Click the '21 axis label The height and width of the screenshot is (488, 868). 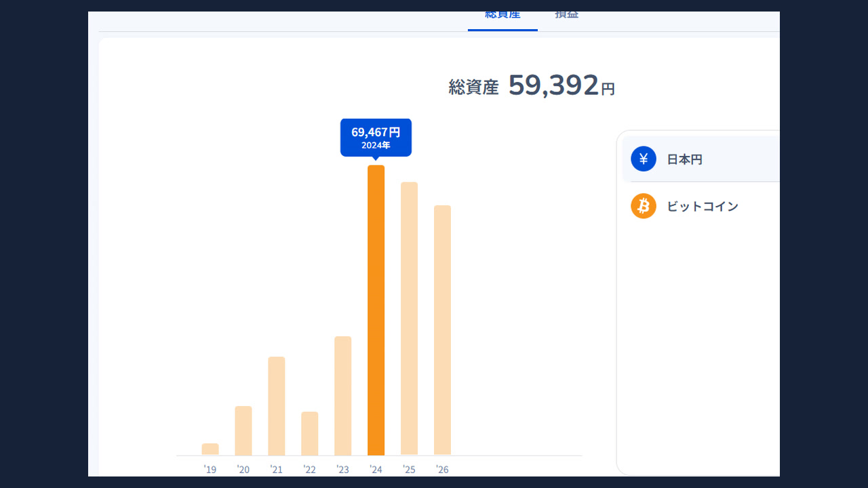(x=276, y=469)
